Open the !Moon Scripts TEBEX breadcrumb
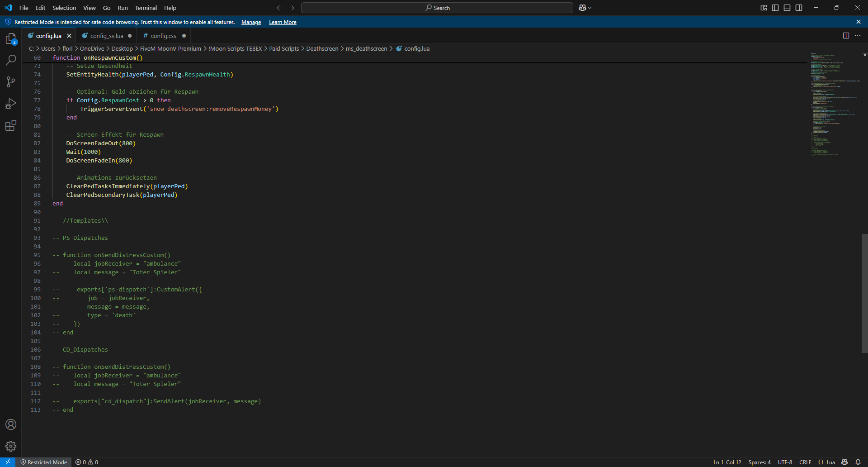Viewport: 868px width, 467px height. coord(235,48)
